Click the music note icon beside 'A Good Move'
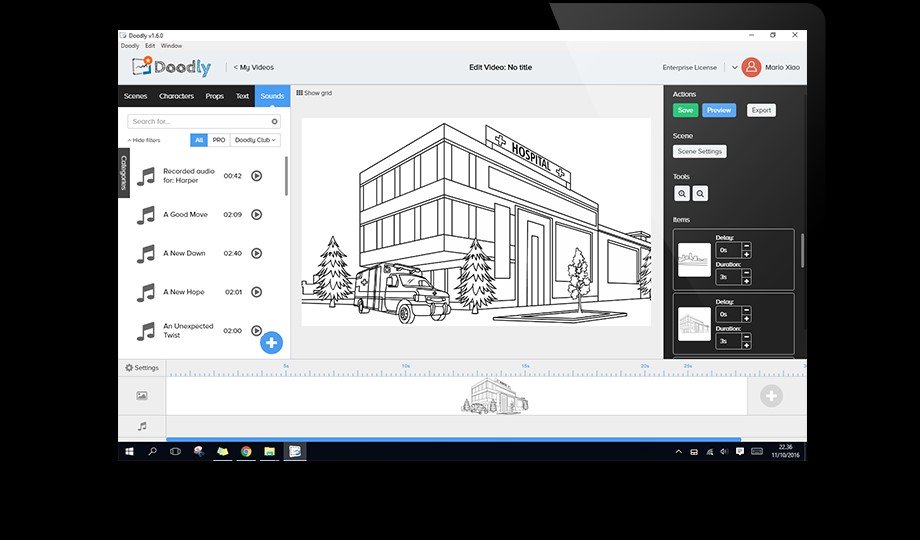 (x=146, y=215)
